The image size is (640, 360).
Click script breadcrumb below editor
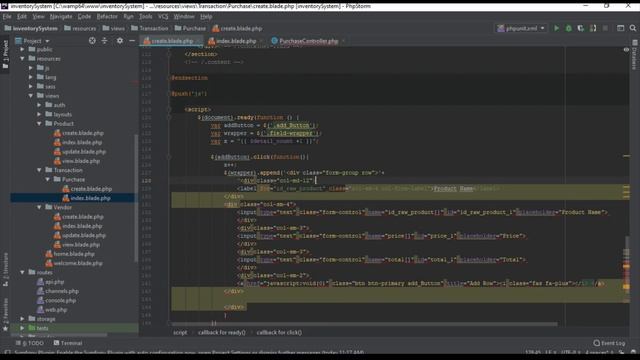point(180,332)
